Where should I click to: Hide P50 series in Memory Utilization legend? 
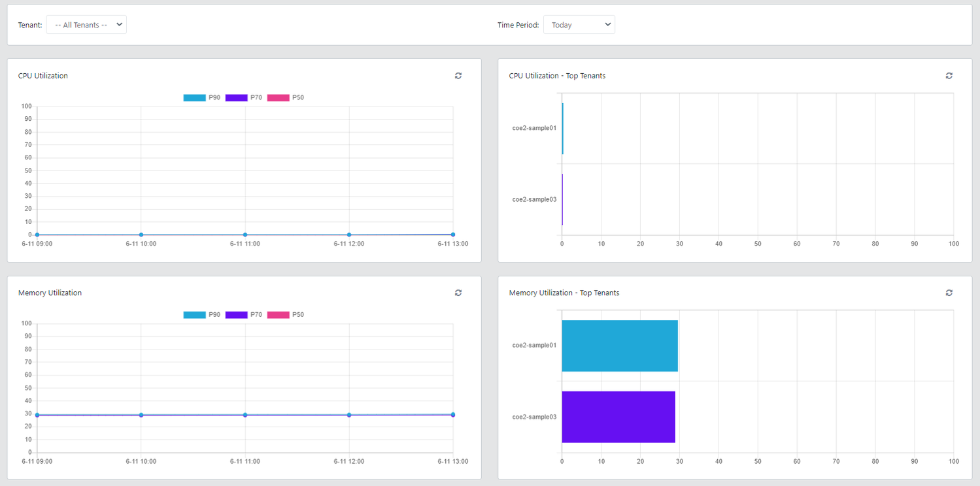click(x=286, y=315)
